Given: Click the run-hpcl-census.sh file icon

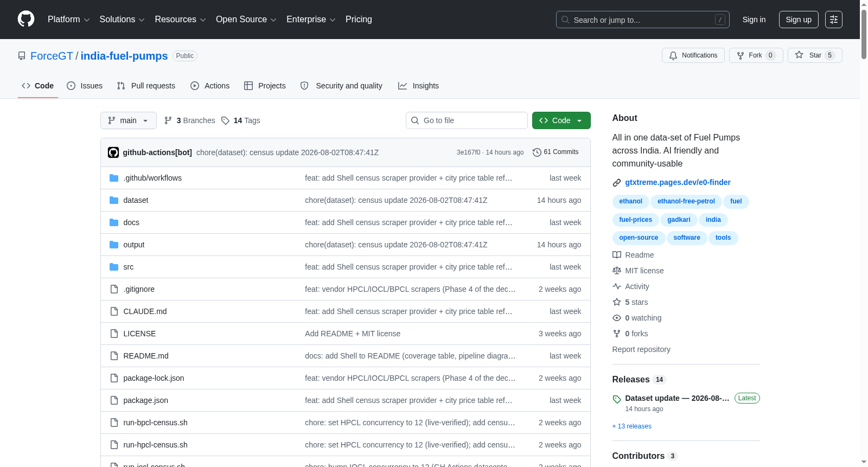Looking at the screenshot, I should [114, 445].
